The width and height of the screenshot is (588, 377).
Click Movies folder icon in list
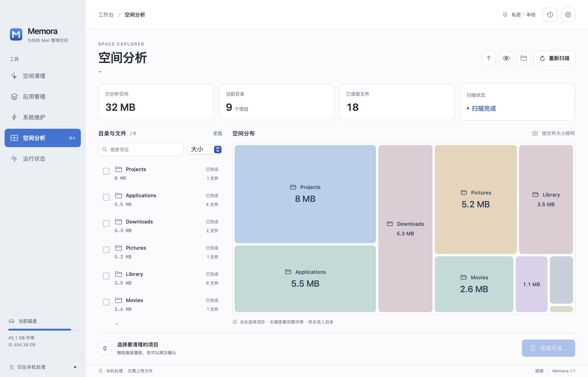pyautogui.click(x=119, y=300)
